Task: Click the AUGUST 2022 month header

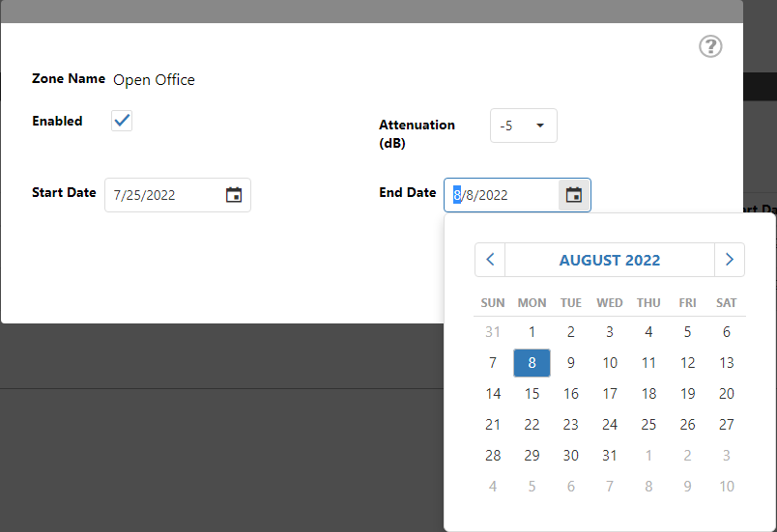Action: point(610,260)
